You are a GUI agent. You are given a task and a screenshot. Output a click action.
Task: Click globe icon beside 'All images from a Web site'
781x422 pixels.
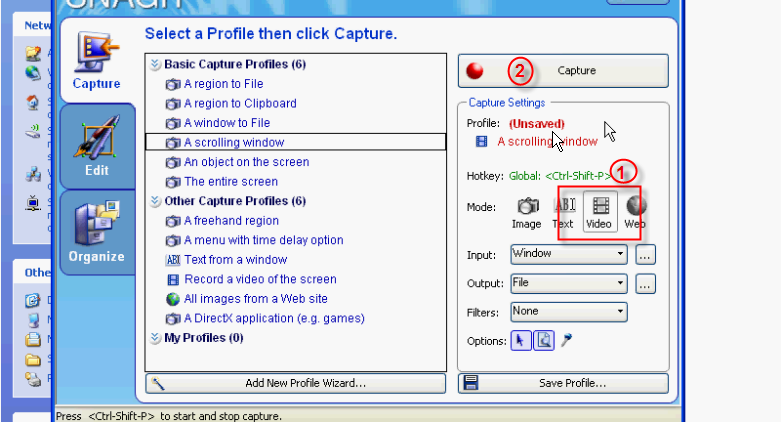pyautogui.click(x=173, y=299)
